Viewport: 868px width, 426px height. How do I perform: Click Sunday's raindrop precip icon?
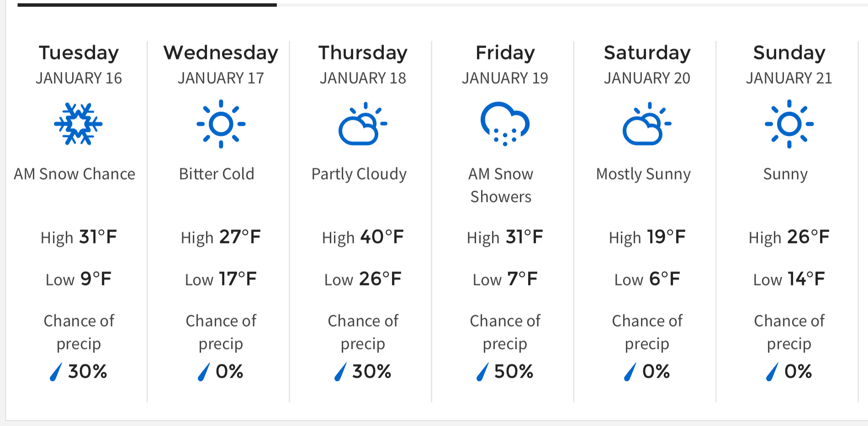pyautogui.click(x=772, y=372)
